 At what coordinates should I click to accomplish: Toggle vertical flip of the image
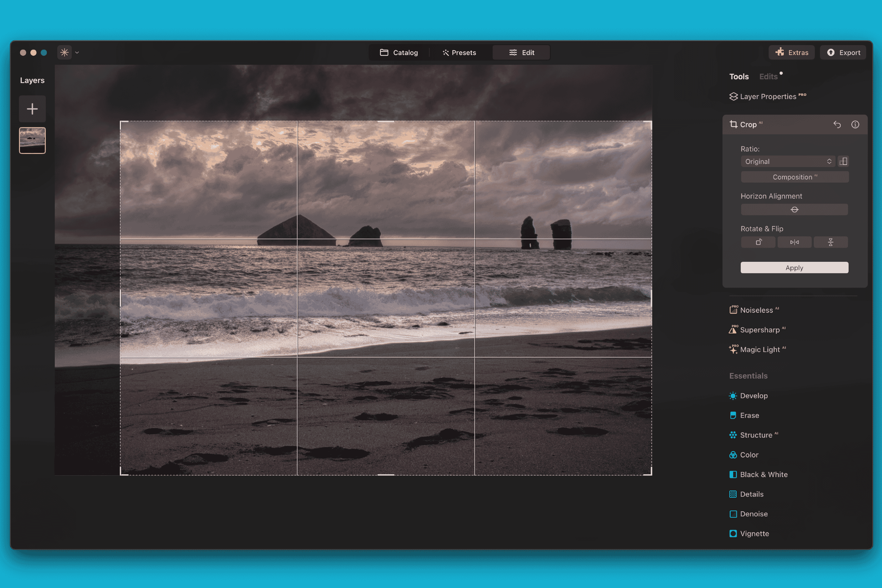[831, 242]
